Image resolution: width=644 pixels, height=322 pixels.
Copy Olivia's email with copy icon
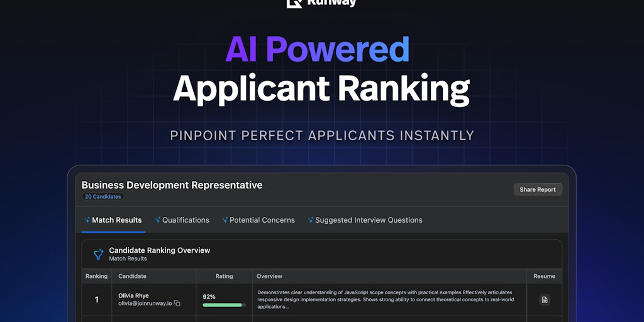[177, 303]
